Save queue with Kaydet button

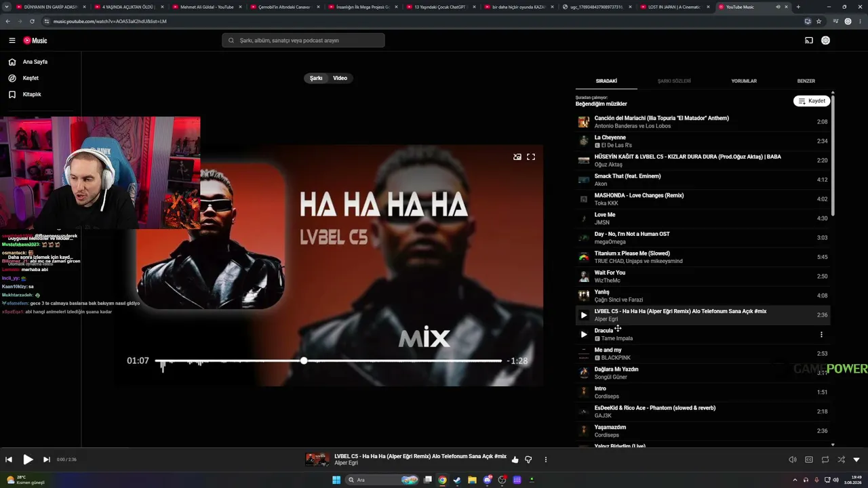[812, 101]
